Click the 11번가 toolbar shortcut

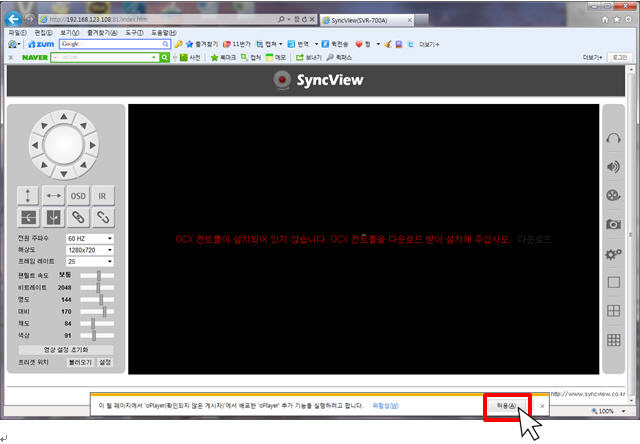point(237,44)
